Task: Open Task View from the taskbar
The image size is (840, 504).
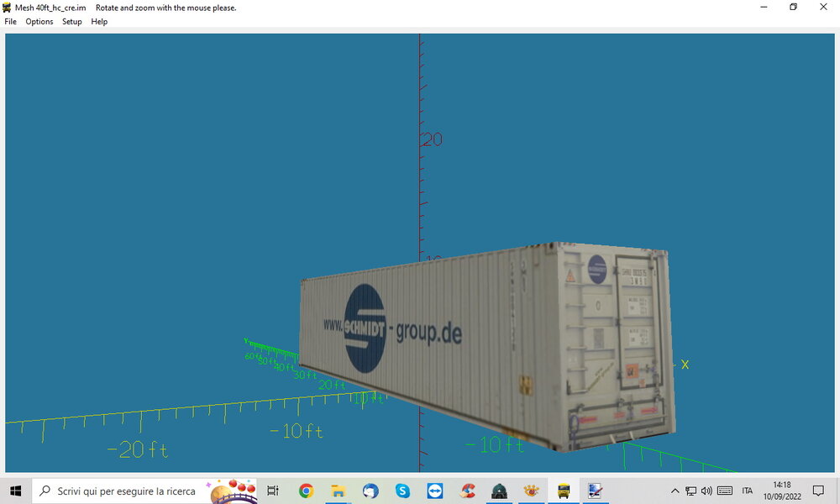Action: tap(273, 491)
